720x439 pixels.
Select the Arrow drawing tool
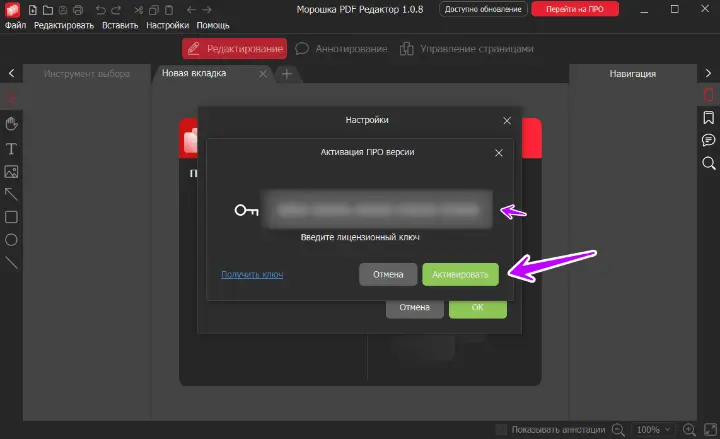pos(11,194)
